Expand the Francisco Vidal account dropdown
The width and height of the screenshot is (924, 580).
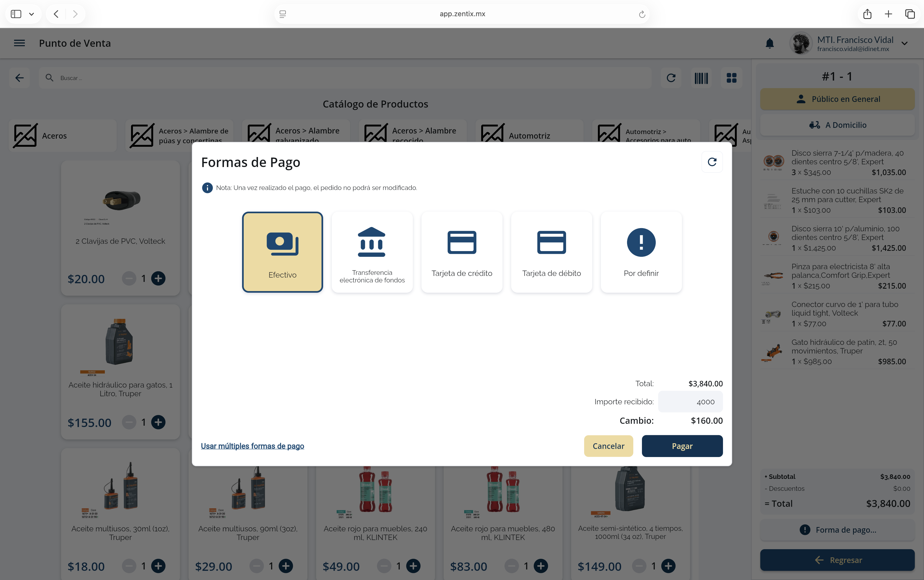[905, 43]
